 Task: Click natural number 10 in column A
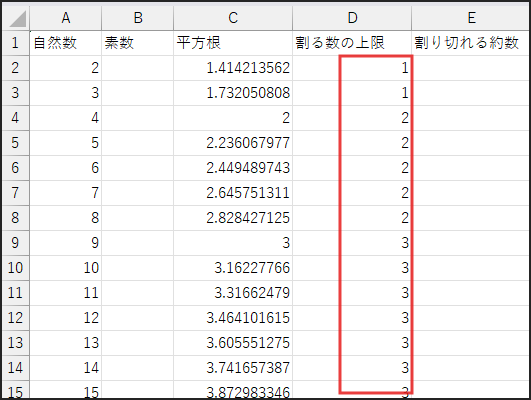[x=66, y=268]
